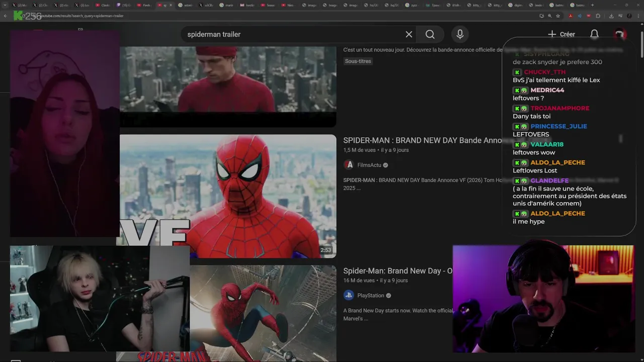
Task: Switch to the Flash YouTube tab
Action: click(143, 5)
